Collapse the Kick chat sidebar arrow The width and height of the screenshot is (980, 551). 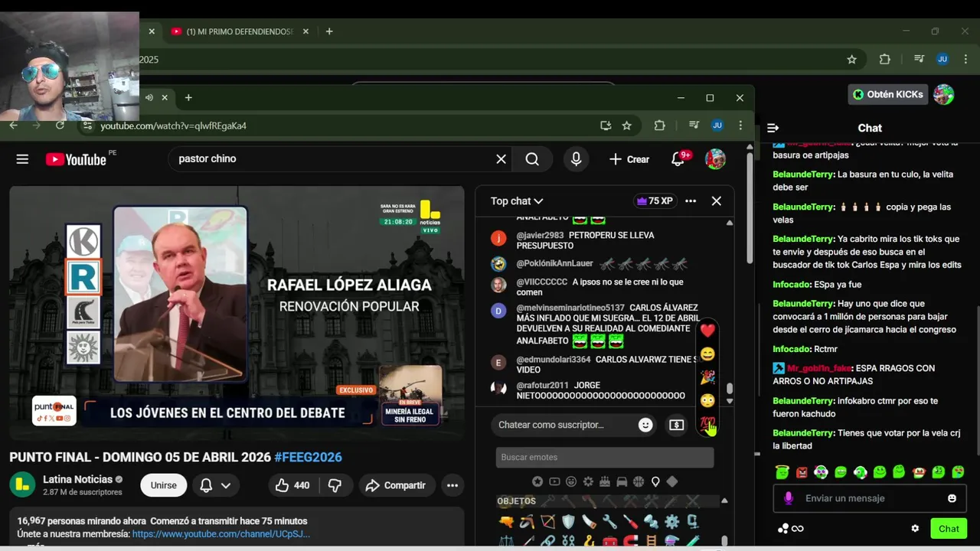pyautogui.click(x=773, y=128)
